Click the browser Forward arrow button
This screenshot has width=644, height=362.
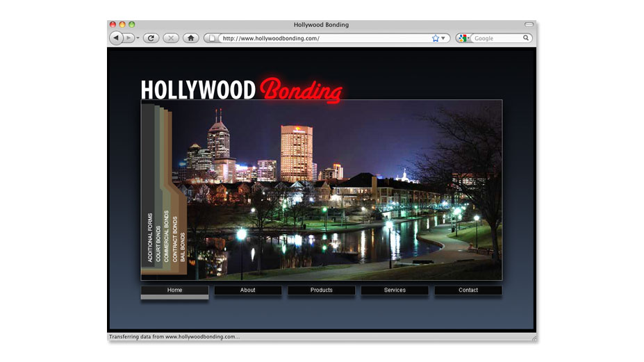pyautogui.click(x=129, y=38)
